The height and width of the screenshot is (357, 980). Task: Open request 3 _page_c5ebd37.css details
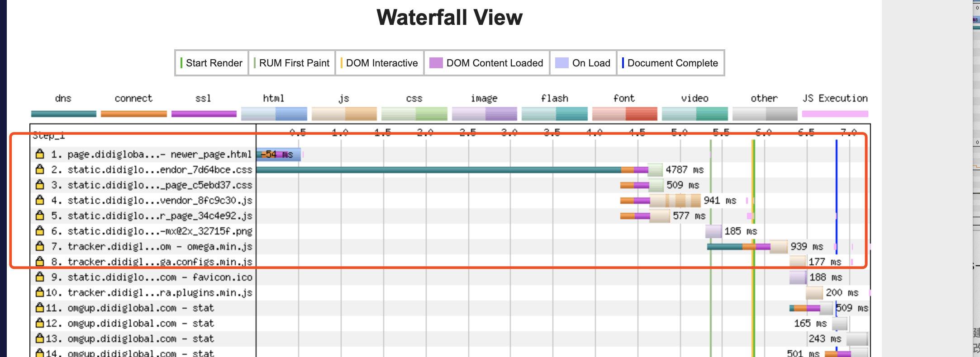pyautogui.click(x=151, y=185)
